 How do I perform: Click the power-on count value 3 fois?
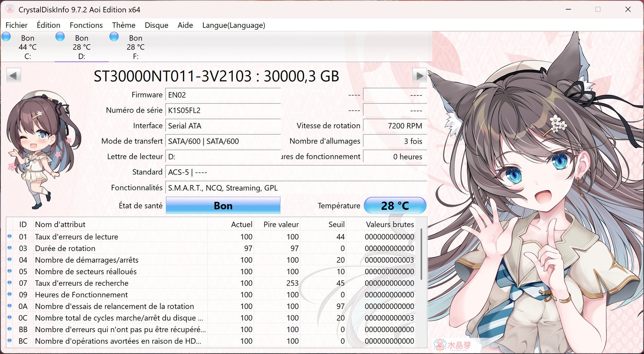click(395, 141)
